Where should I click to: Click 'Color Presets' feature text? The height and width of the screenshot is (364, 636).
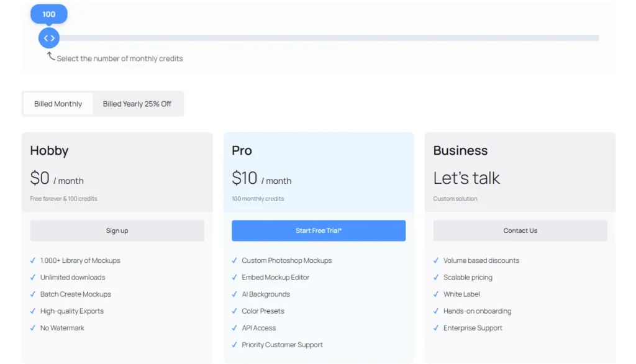(263, 311)
